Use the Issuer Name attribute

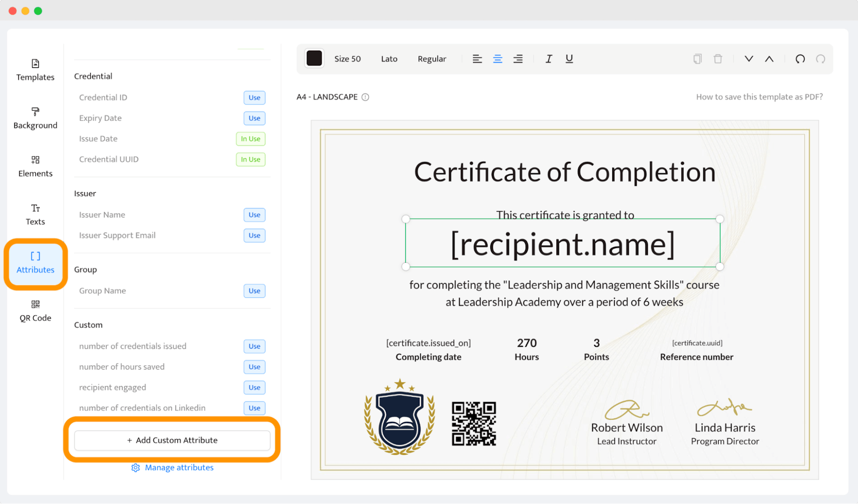coord(253,214)
